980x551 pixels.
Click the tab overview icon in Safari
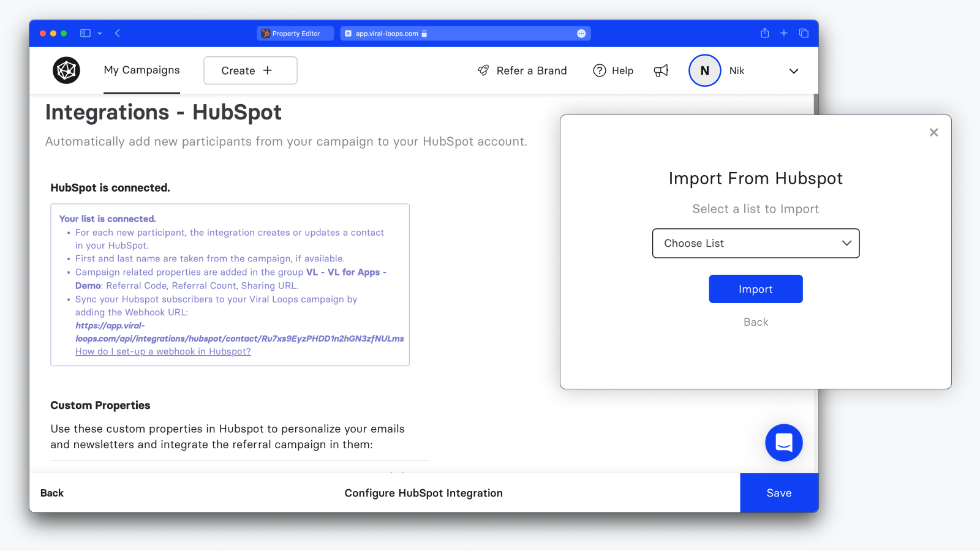pyautogui.click(x=804, y=34)
